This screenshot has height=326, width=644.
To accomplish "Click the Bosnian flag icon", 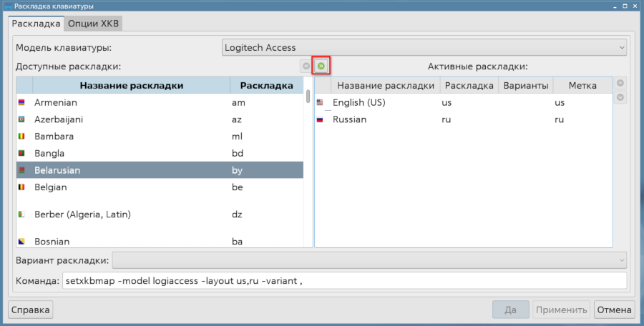I will (x=22, y=242).
